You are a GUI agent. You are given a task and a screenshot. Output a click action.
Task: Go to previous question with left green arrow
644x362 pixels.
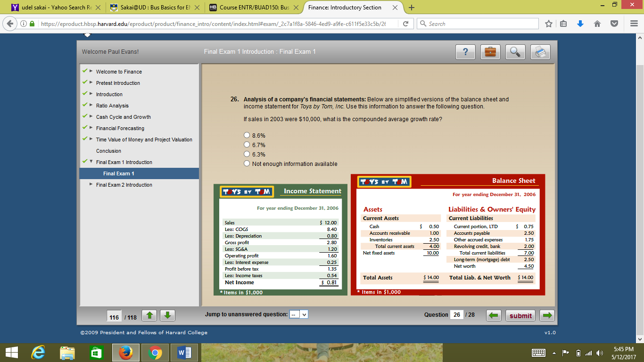tap(494, 316)
